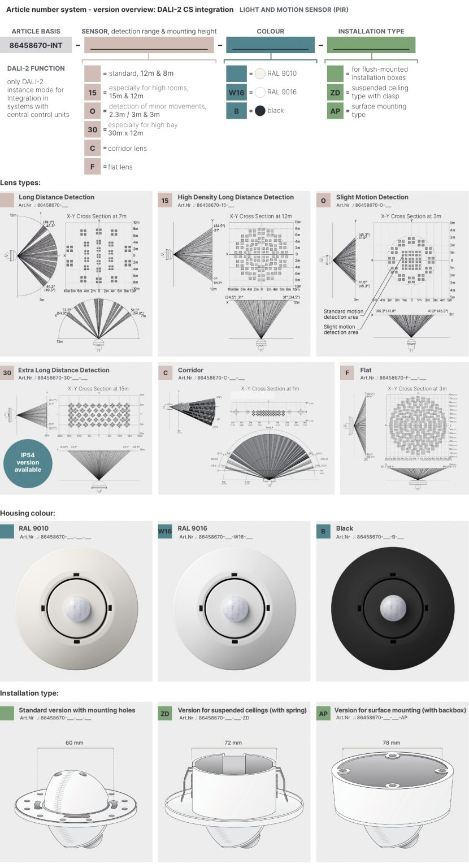This screenshot has width=469, height=868.
Task: Click the C corridor lens code box
Action: click(x=93, y=148)
